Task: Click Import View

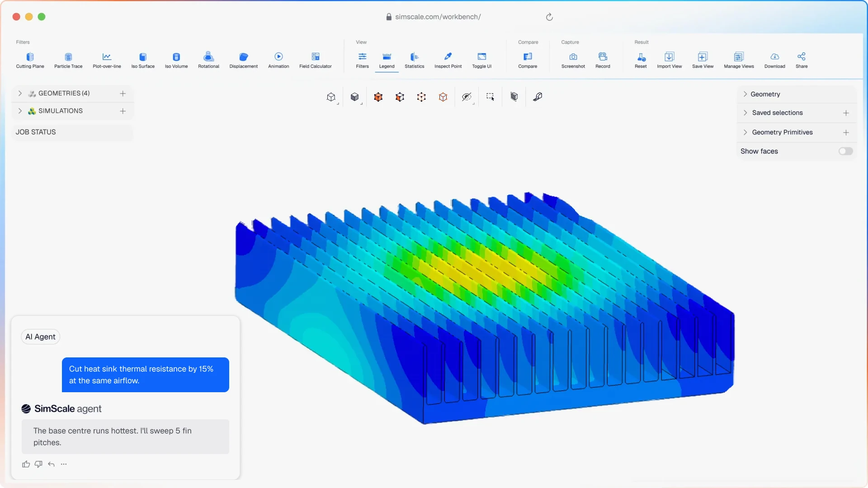Action: (670, 60)
